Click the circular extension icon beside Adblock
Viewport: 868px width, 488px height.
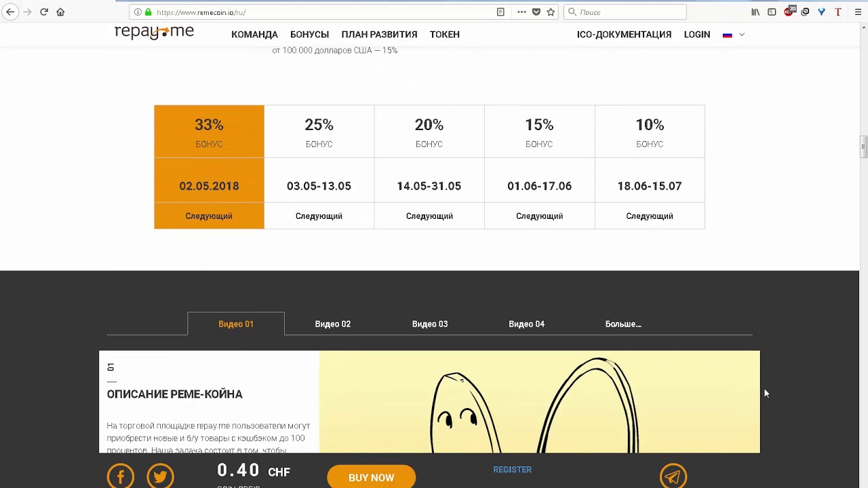(805, 12)
